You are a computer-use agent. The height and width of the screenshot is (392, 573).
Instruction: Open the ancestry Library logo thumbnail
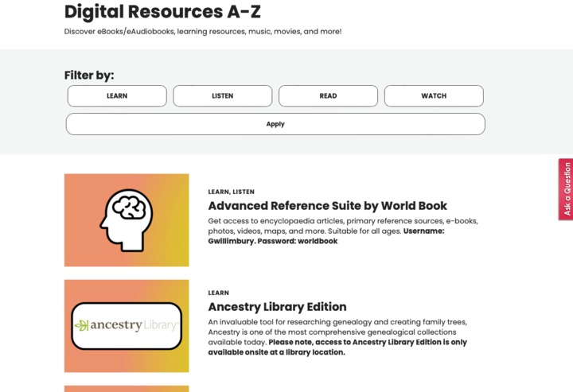(x=127, y=326)
